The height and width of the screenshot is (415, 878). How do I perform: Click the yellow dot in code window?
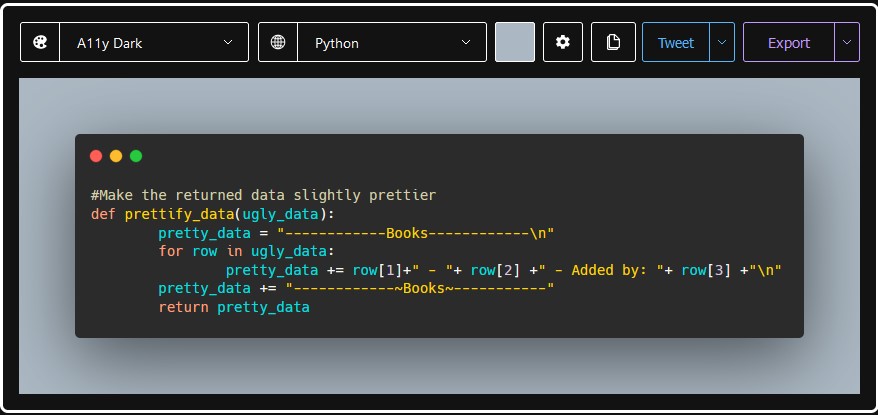[116, 156]
